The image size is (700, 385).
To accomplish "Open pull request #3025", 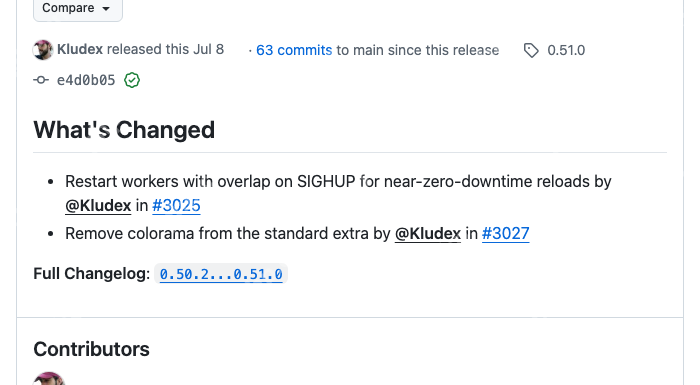I will coord(176,205).
